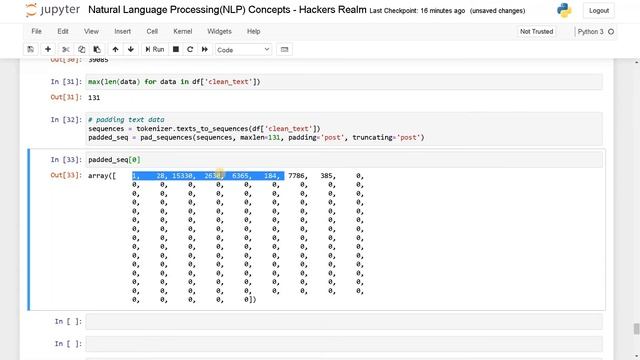The width and height of the screenshot is (640, 360).
Task: Click the first empty code cell
Action: (x=344, y=322)
